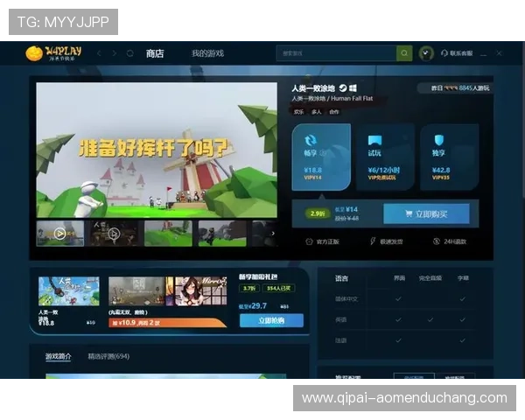Go forward with the right arrow
This screenshot has width=525, height=420.
(x=115, y=53)
